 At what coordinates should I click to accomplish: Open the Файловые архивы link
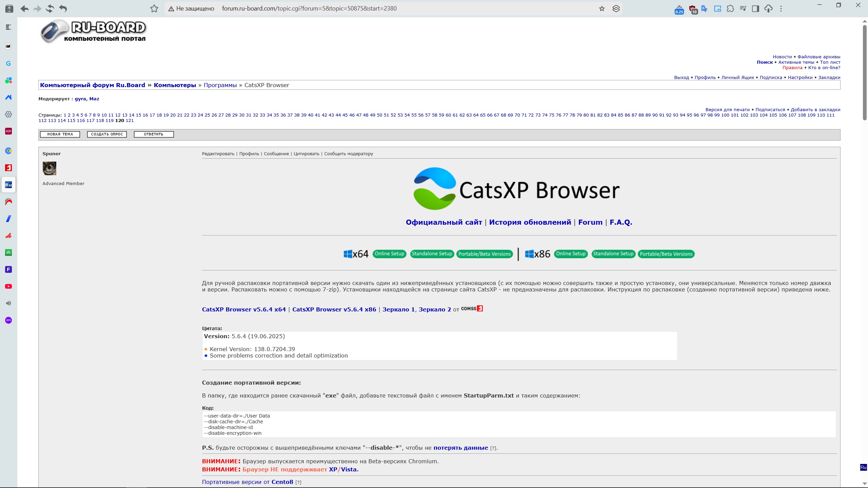point(819,57)
